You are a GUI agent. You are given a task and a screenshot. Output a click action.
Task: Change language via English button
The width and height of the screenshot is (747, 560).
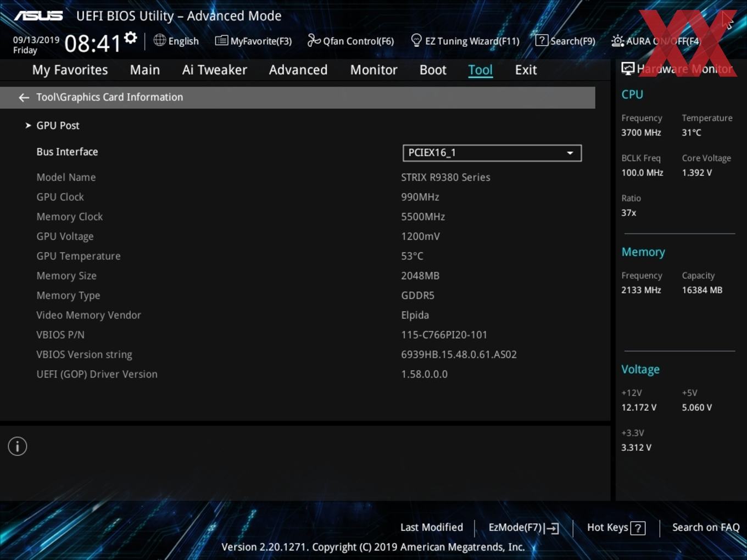[183, 41]
